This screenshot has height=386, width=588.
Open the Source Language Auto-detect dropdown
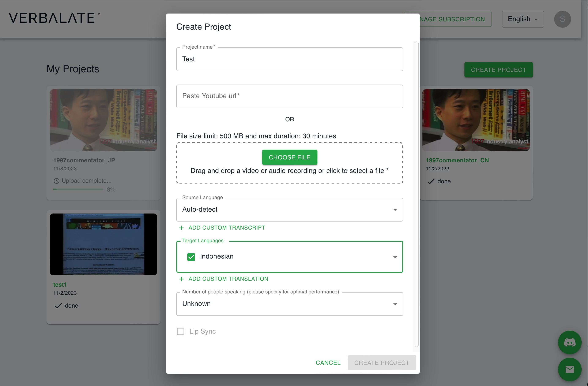click(289, 209)
